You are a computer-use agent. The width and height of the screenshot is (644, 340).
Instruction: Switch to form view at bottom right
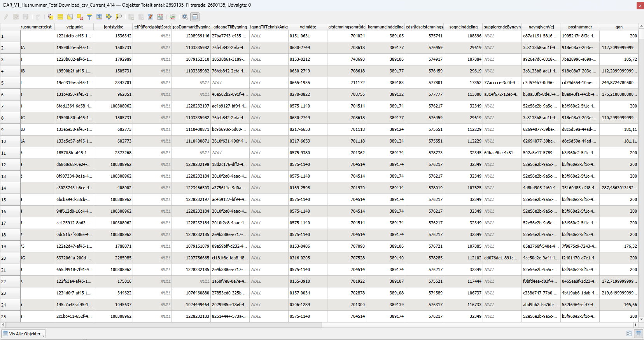coord(629,333)
